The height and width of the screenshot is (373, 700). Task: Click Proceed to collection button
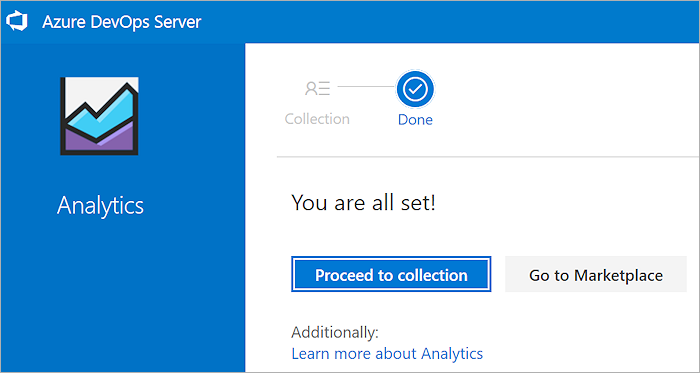point(391,274)
